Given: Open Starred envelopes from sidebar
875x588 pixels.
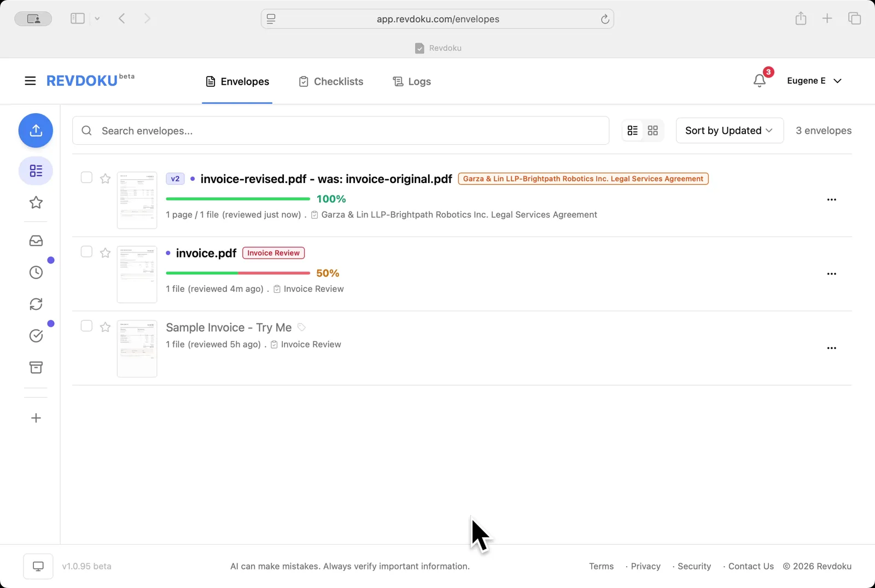Looking at the screenshot, I should pos(36,202).
